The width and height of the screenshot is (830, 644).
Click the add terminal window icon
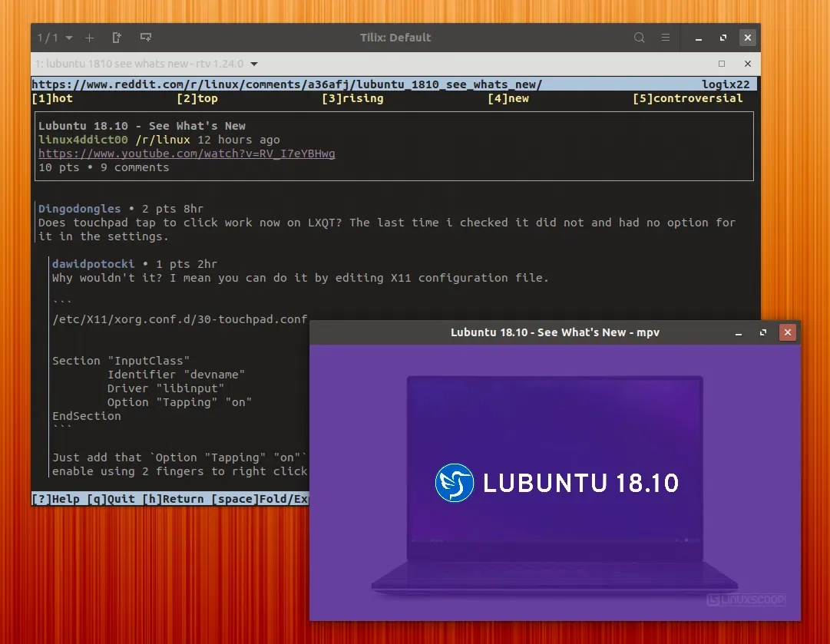[145, 37]
